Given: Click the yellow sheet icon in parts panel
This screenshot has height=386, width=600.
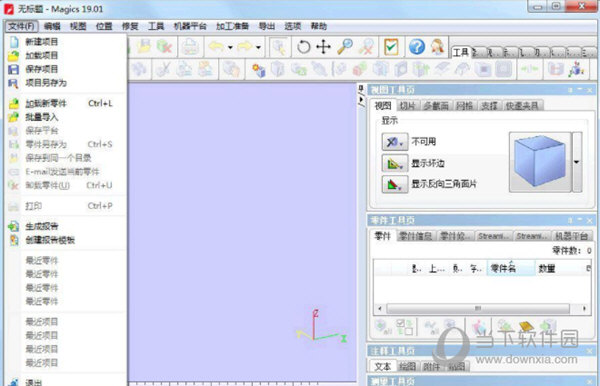Looking at the screenshot, I should (527, 327).
